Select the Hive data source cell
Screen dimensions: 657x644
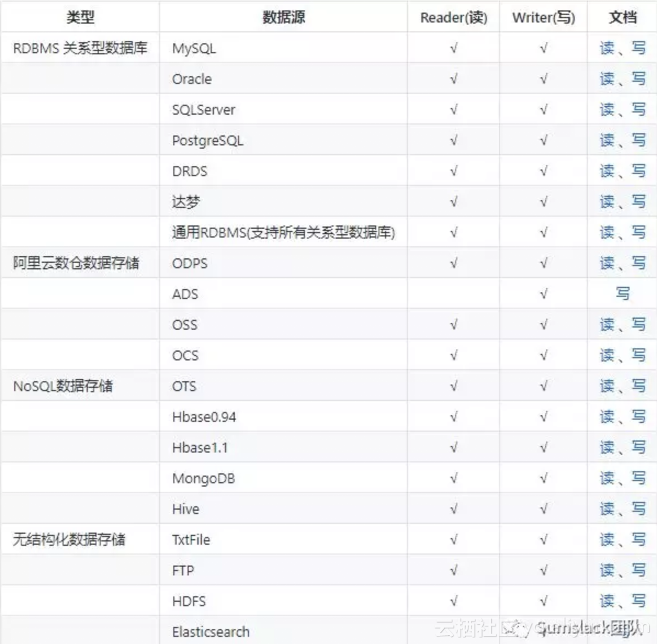tap(284, 509)
